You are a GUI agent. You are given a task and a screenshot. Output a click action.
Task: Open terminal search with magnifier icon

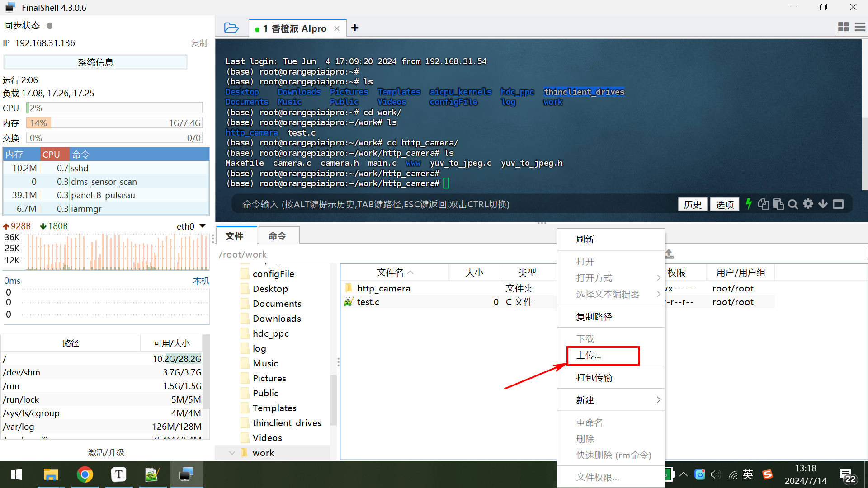click(x=793, y=204)
